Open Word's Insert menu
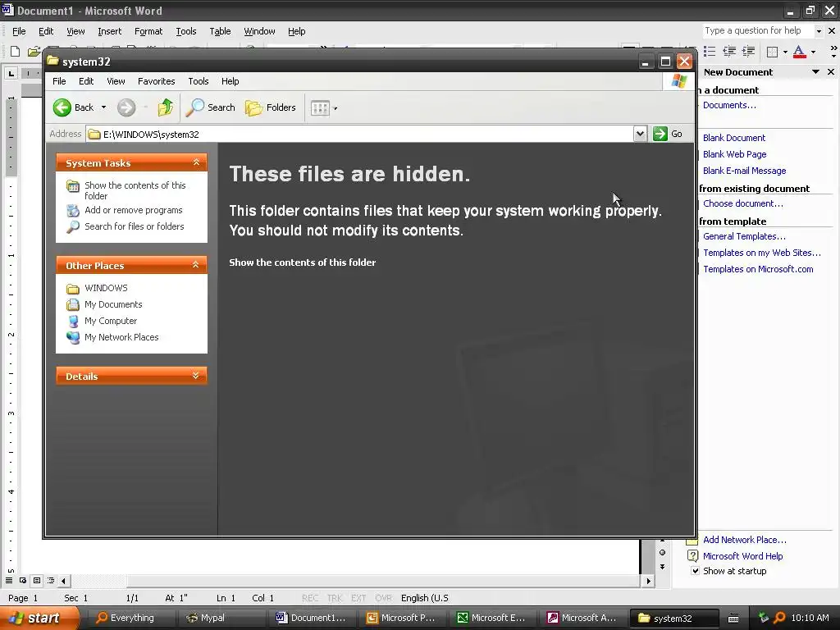The width and height of the screenshot is (840, 630). (x=109, y=32)
